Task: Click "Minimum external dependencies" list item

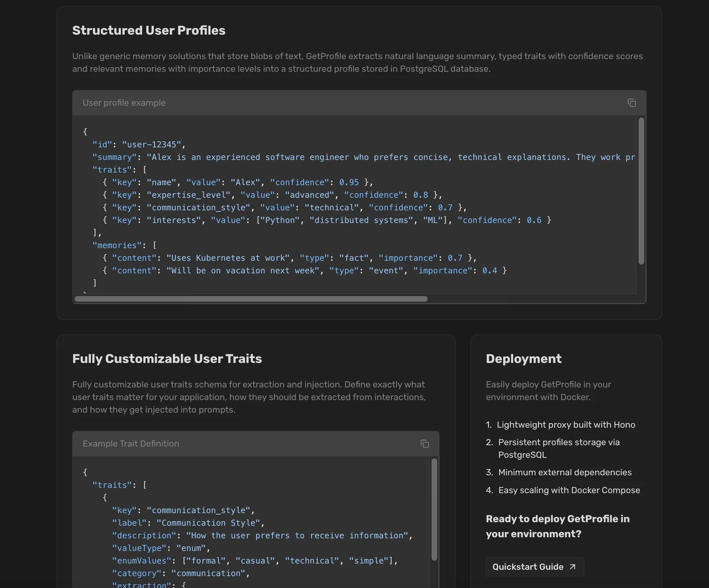Action: [565, 472]
